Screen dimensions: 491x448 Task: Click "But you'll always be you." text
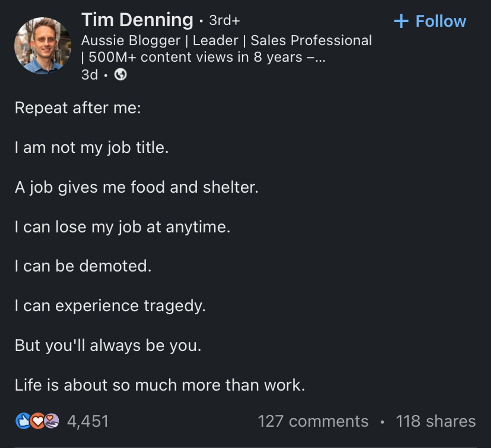point(108,345)
